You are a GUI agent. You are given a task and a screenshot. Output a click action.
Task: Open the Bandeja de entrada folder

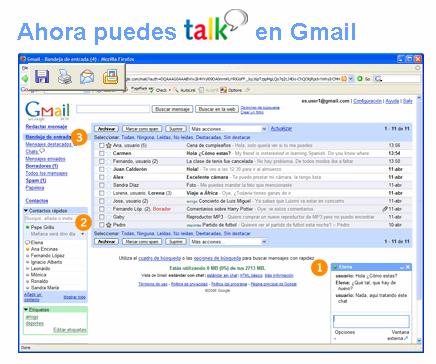(49, 137)
